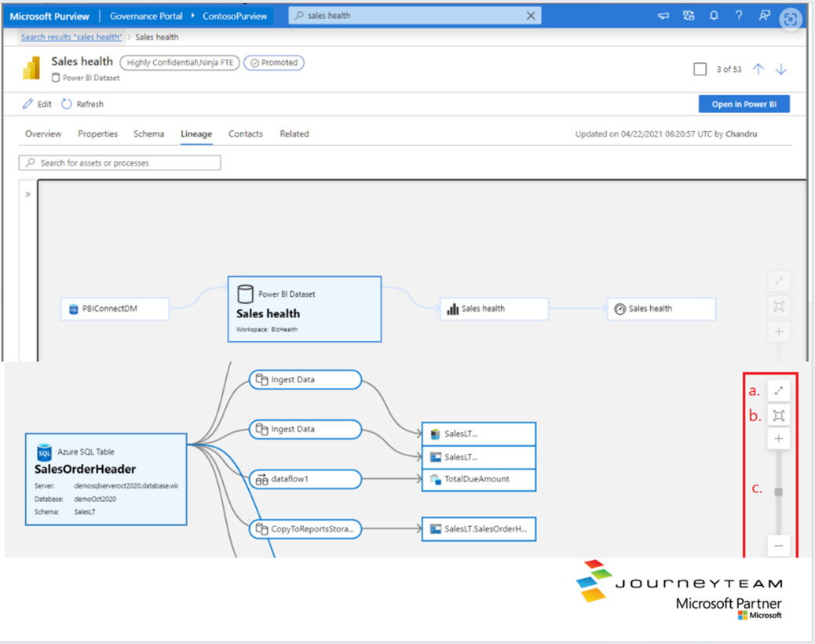Click the minus zoom out icon below slider

tap(778, 546)
